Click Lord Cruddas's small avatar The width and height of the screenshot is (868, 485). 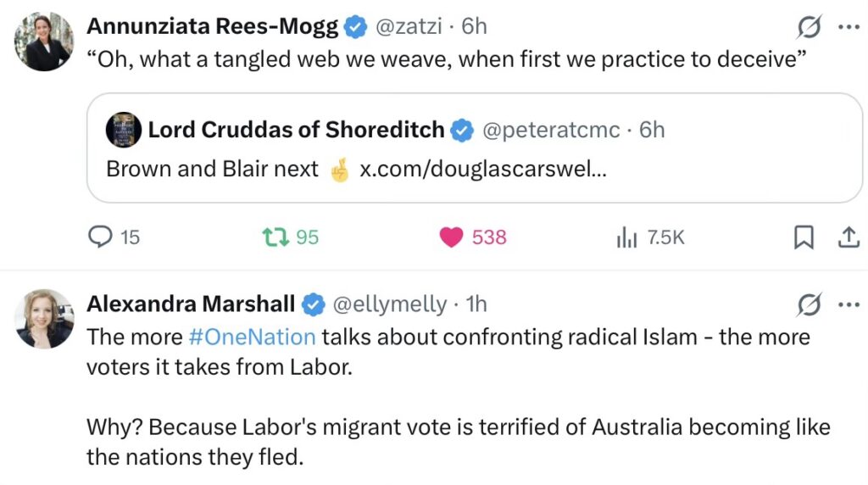point(124,130)
